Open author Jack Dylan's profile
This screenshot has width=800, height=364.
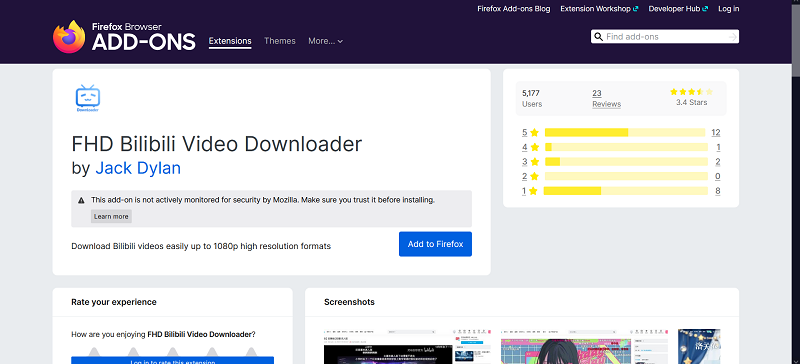click(138, 168)
